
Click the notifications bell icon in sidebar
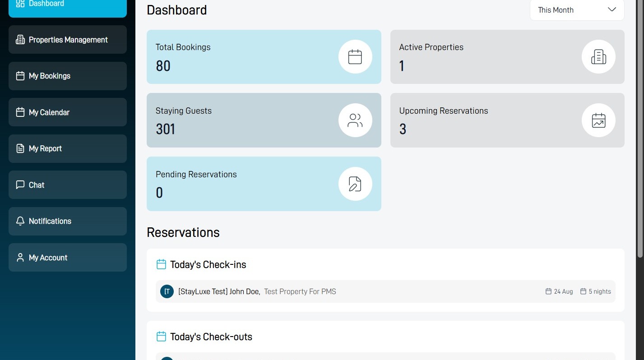[x=20, y=221]
